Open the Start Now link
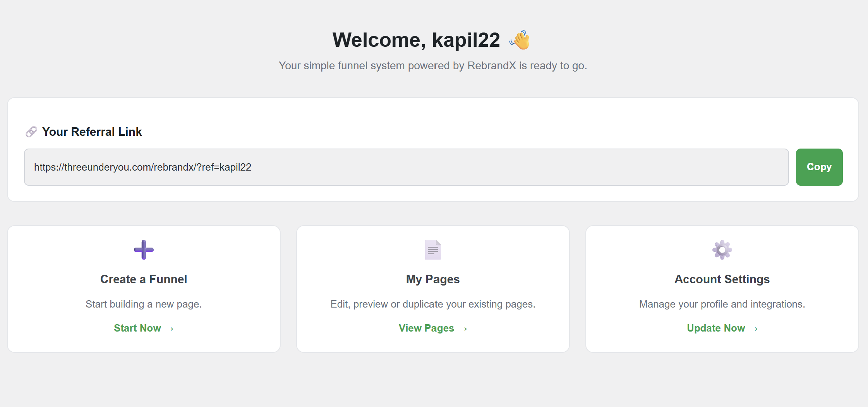 143,328
